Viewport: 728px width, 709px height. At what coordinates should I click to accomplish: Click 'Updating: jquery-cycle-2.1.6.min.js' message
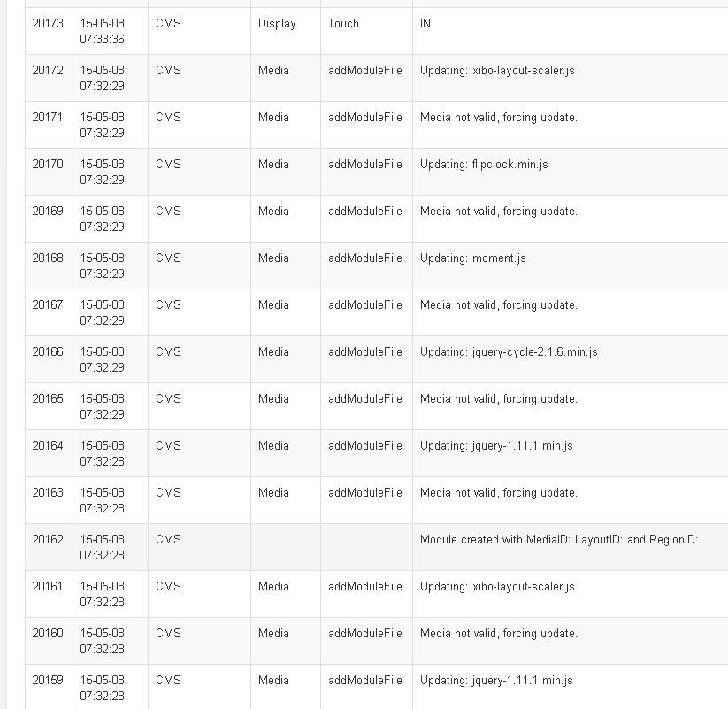tap(509, 351)
